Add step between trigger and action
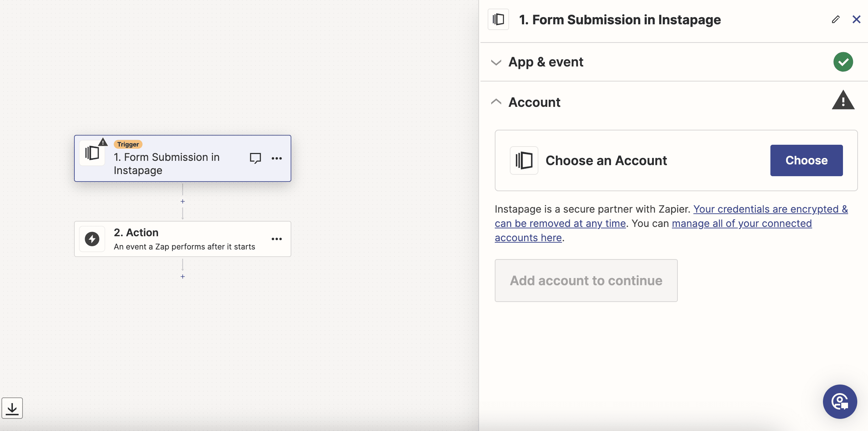 (183, 202)
